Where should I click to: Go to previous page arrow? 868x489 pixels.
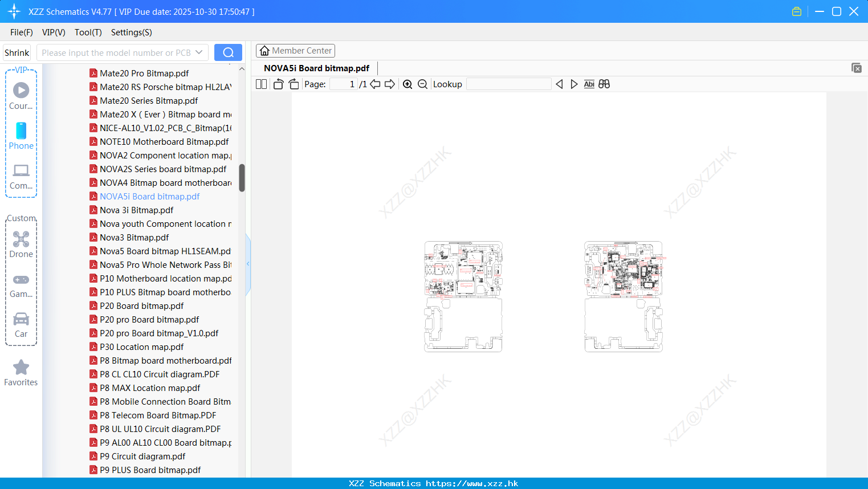click(375, 84)
